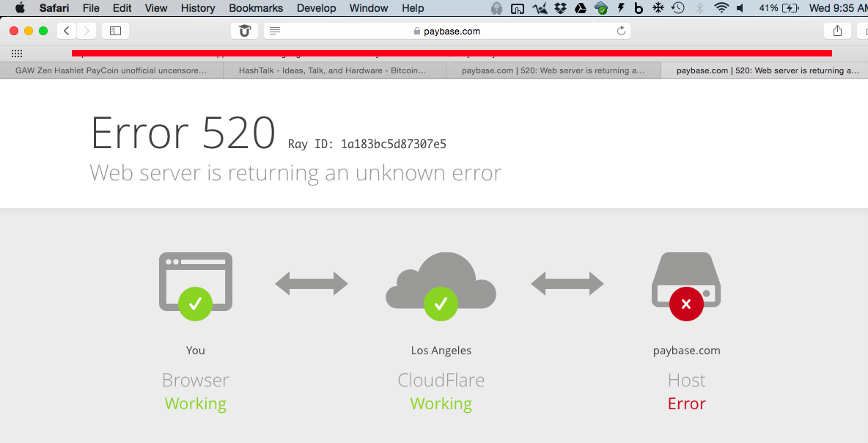Click the 41% battery status

(x=779, y=8)
